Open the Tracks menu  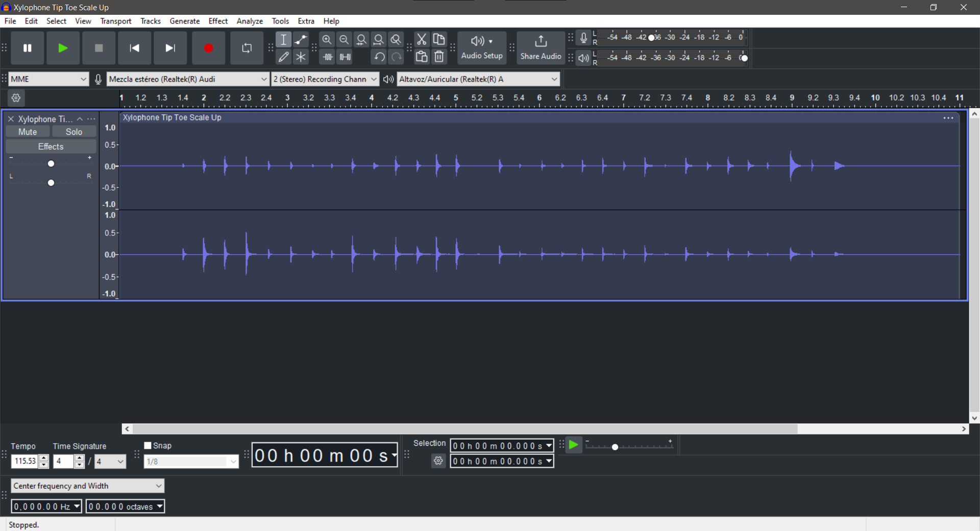tap(151, 21)
